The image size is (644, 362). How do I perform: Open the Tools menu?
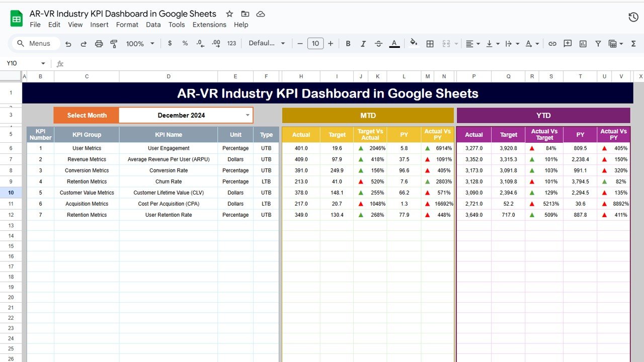[x=177, y=25]
